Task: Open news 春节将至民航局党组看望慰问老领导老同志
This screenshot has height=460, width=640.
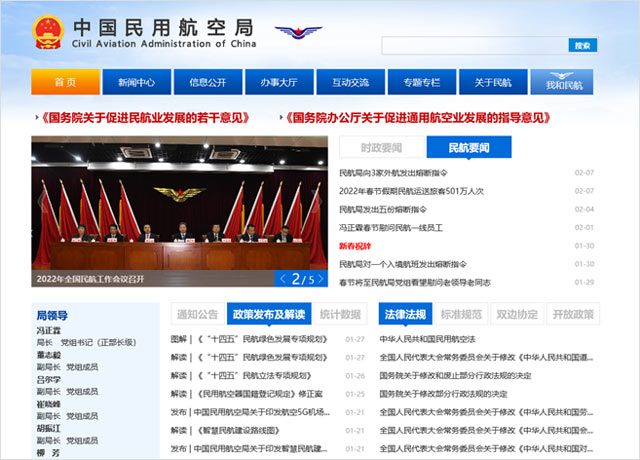Action: click(x=415, y=282)
